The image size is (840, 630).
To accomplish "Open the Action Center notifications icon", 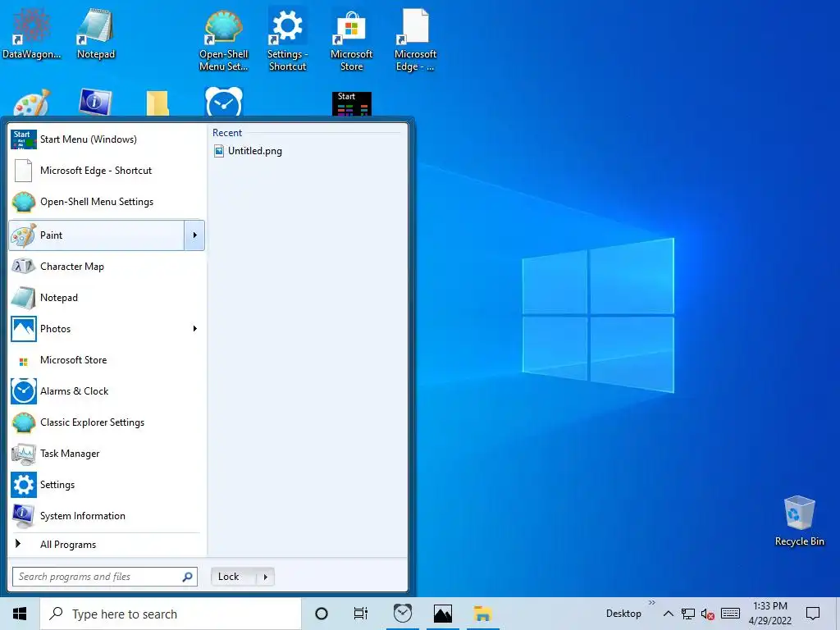I will (813, 614).
